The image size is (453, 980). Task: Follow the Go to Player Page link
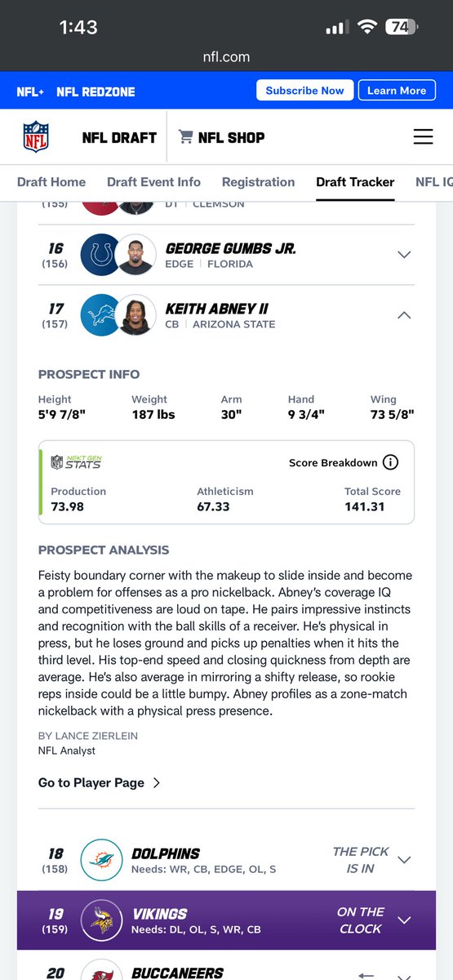(100, 782)
